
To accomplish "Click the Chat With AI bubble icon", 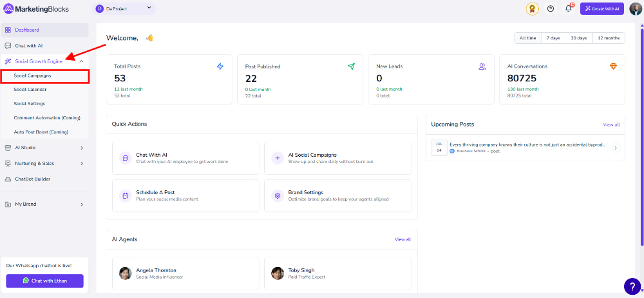I will 126,158.
